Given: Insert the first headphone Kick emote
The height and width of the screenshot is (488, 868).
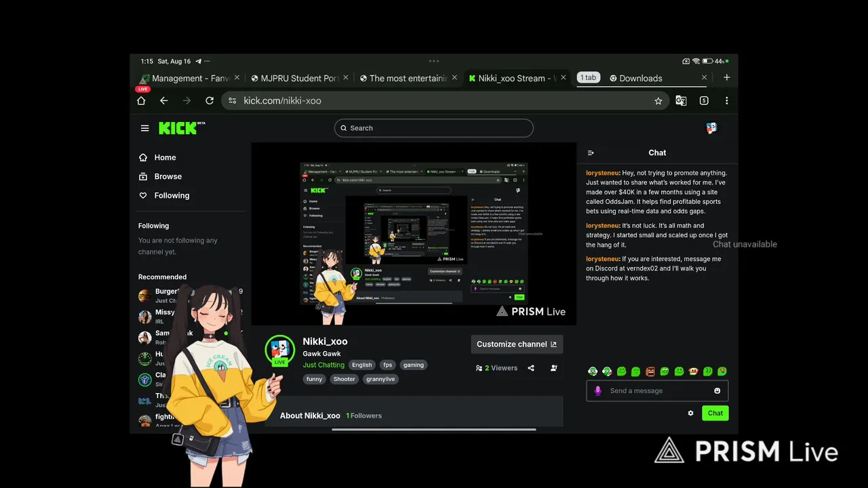Looking at the screenshot, I should pyautogui.click(x=593, y=371).
